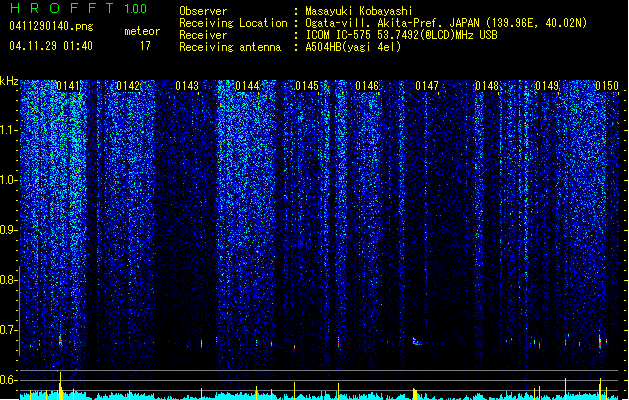Click the 0146 time marker
629x400 pixels.
(x=367, y=86)
